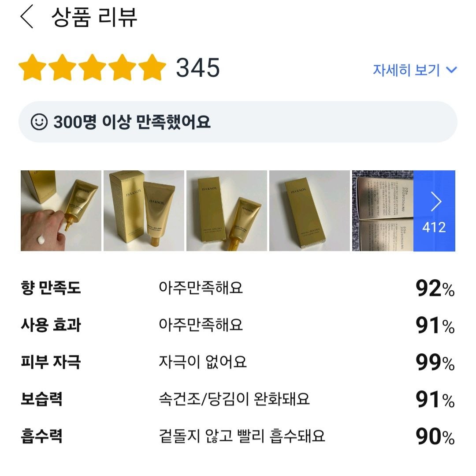Open 자세히 보기 detailed ratings
Image resolution: width=476 pixels, height=476 pixels.
[x=415, y=70]
